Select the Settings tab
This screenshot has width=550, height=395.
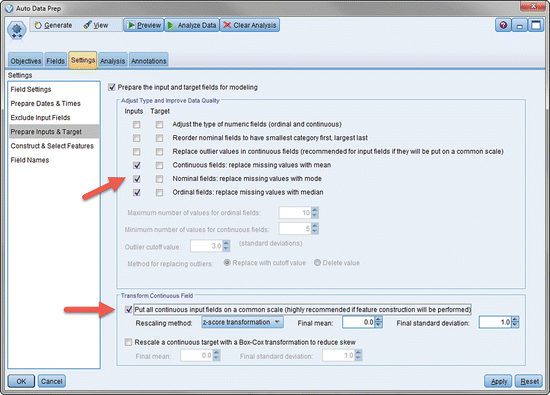[x=83, y=60]
